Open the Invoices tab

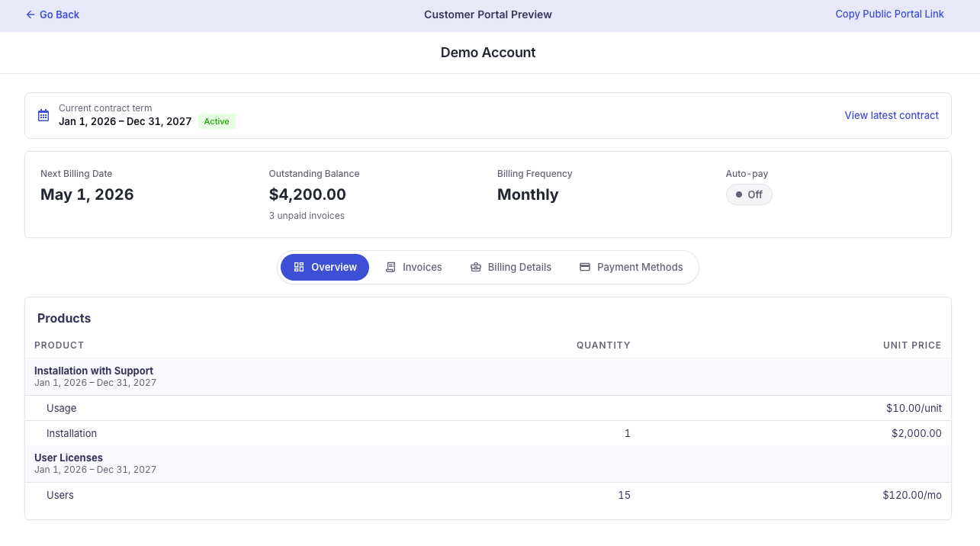tap(413, 267)
